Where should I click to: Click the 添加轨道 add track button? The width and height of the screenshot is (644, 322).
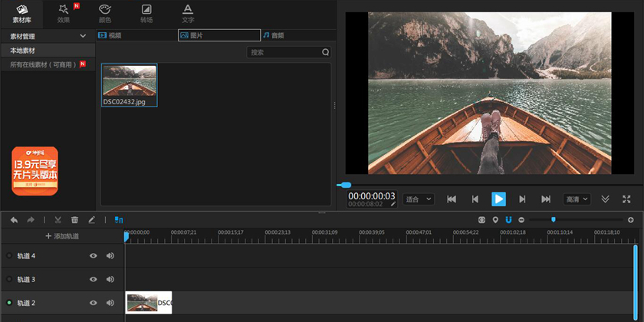point(62,236)
